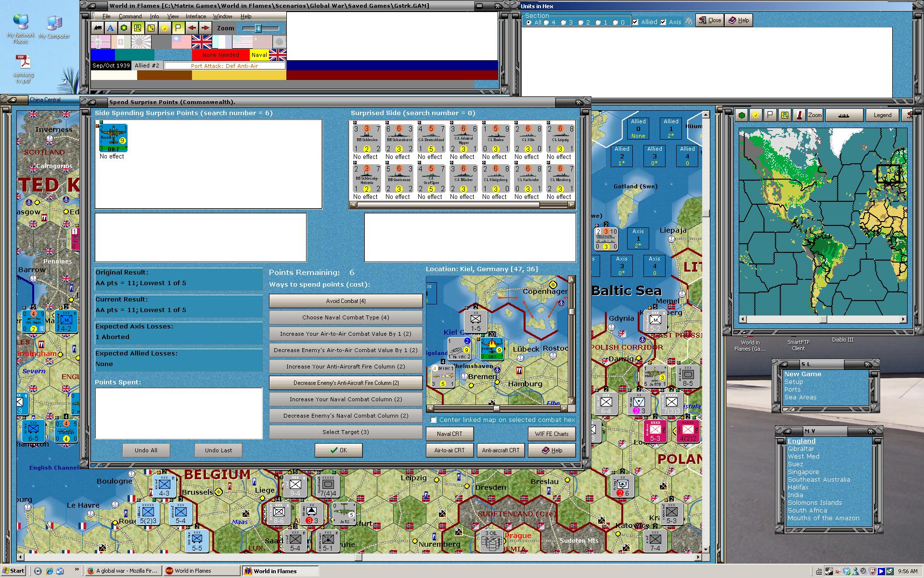
Task: Click Undo All button
Action: pos(146,450)
